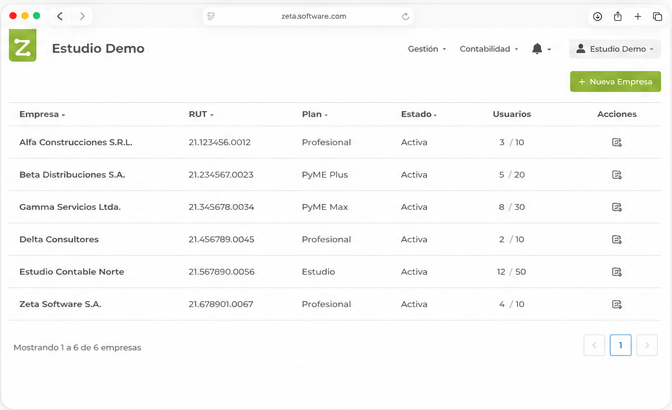Reload the page in the address bar
Image resolution: width=672 pixels, height=410 pixels.
click(405, 16)
